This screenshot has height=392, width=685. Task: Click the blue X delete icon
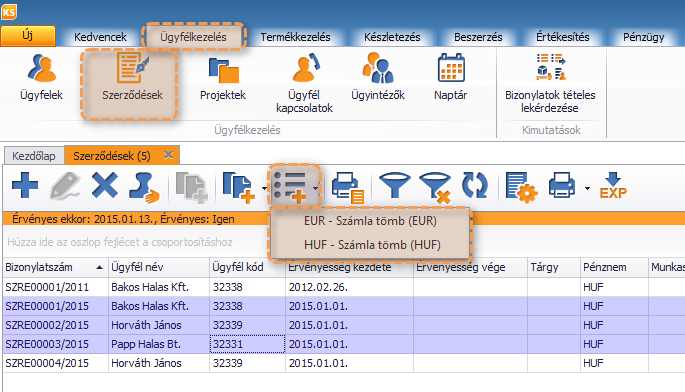click(104, 185)
